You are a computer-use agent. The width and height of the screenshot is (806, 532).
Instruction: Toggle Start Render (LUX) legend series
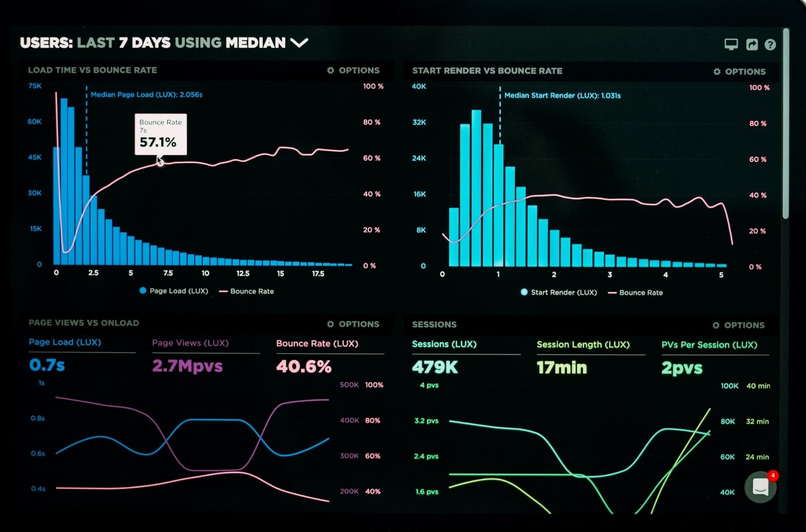click(x=559, y=292)
